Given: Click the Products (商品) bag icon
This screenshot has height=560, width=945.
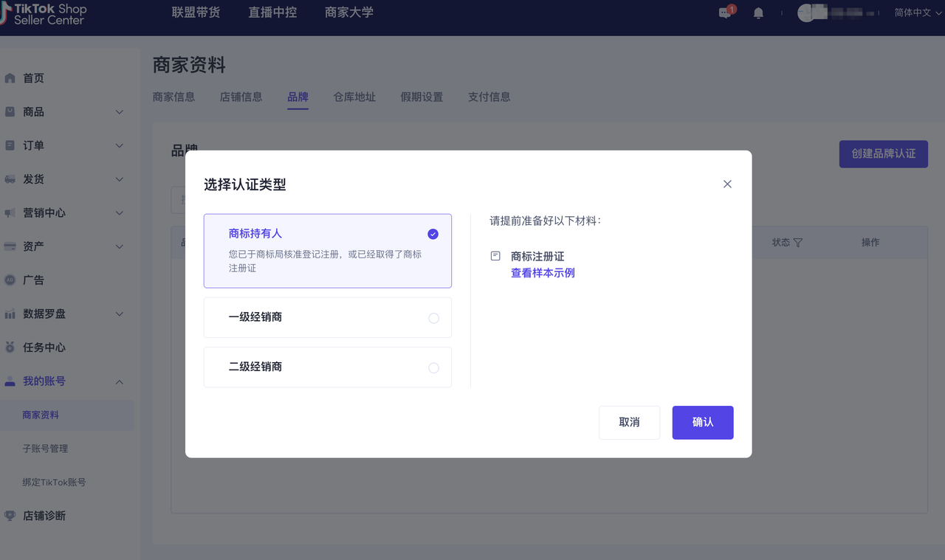Looking at the screenshot, I should pyautogui.click(x=10, y=112).
